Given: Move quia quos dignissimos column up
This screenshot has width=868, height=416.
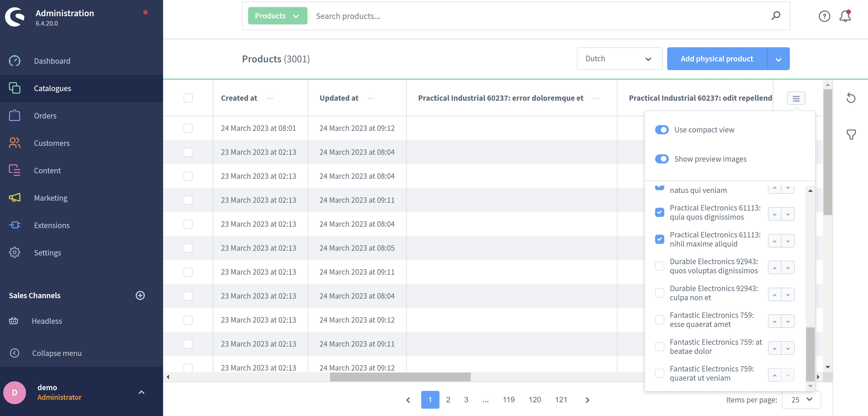Looking at the screenshot, I should point(775,214).
